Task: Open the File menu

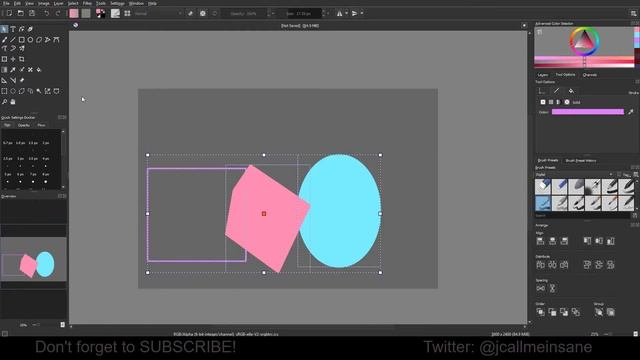Action: [x=7, y=3]
